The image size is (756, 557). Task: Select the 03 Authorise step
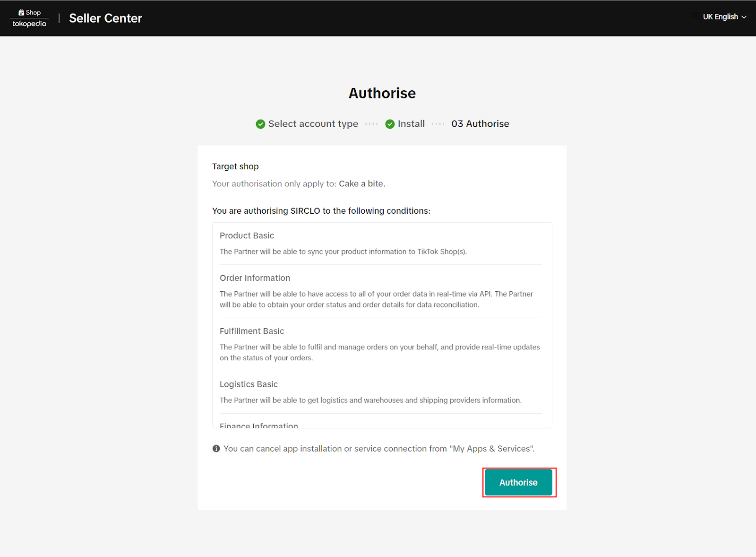point(480,124)
